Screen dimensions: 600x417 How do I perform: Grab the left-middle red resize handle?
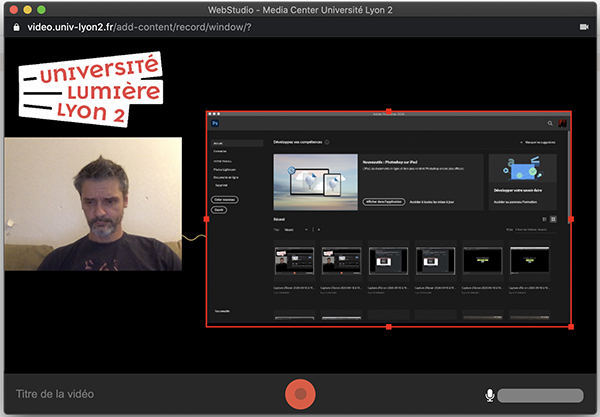(207, 219)
